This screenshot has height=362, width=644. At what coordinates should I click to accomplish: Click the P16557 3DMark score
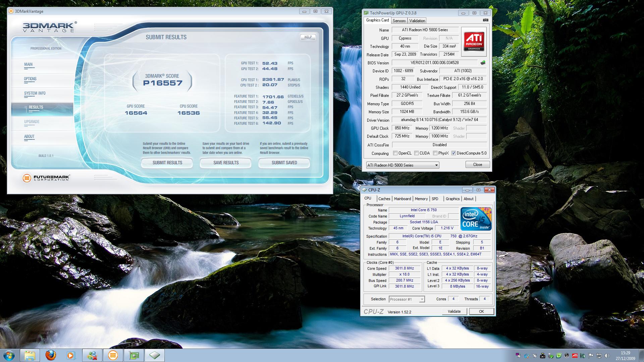pos(163,83)
